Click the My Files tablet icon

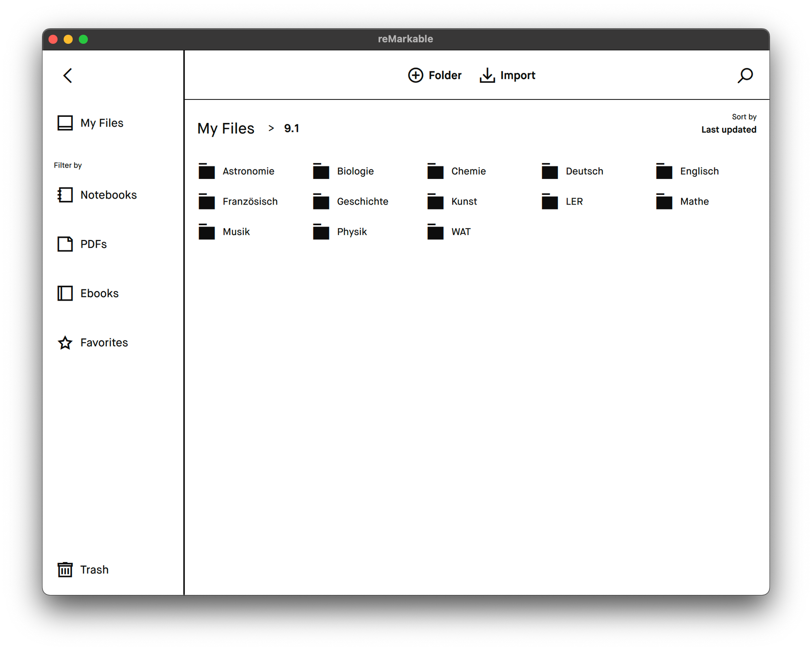coord(65,123)
